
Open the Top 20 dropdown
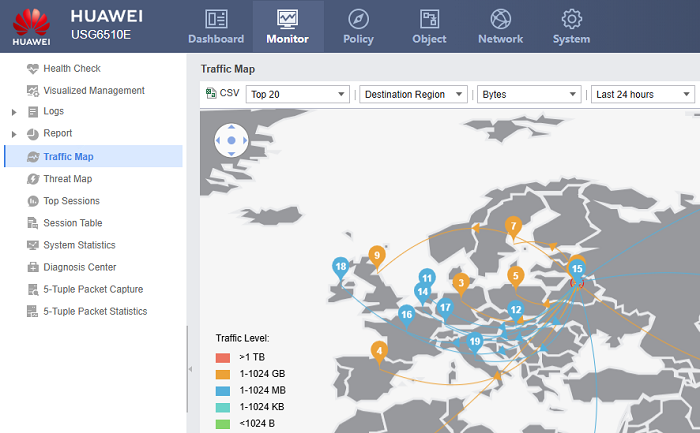point(297,94)
